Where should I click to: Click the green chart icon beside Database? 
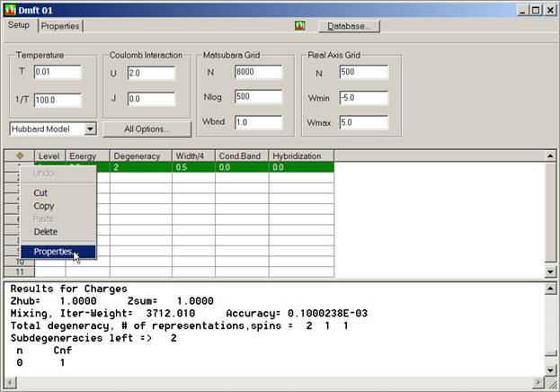pyautogui.click(x=299, y=26)
